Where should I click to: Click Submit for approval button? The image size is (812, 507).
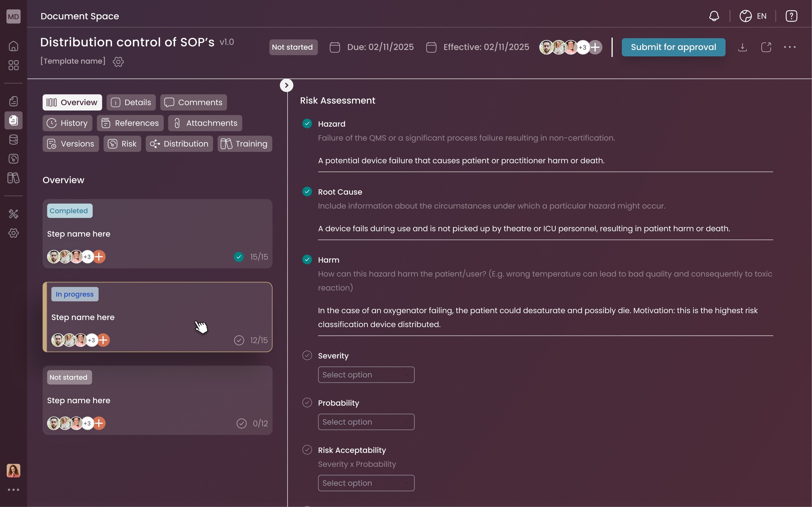click(x=673, y=47)
